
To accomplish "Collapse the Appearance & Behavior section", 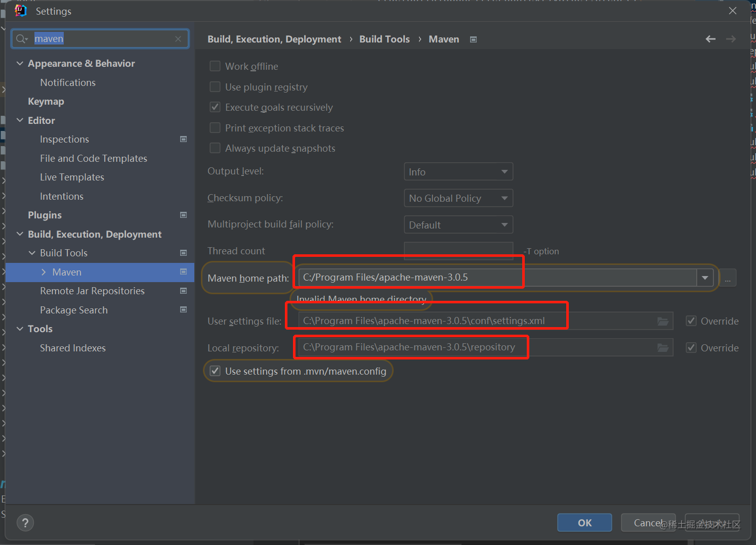I will [x=20, y=63].
